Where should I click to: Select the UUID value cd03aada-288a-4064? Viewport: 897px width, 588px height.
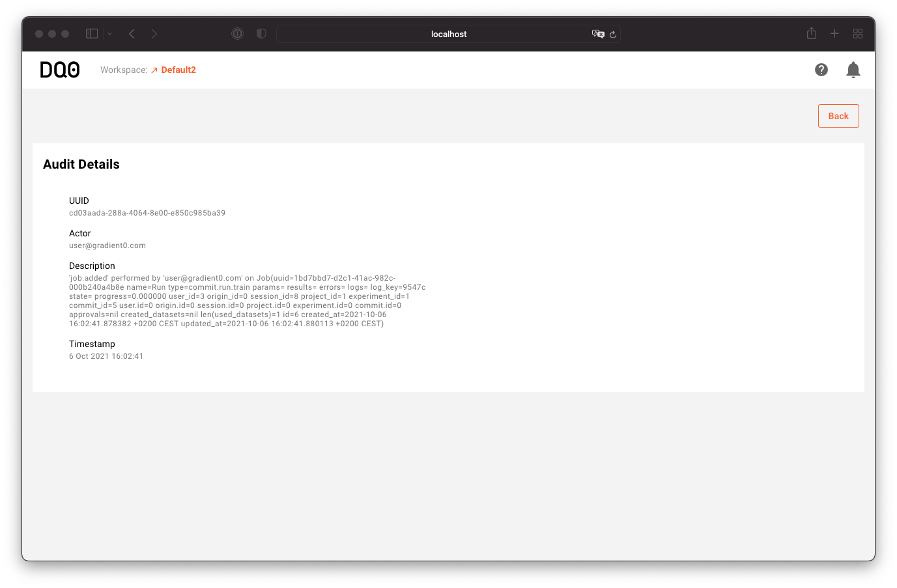point(147,213)
